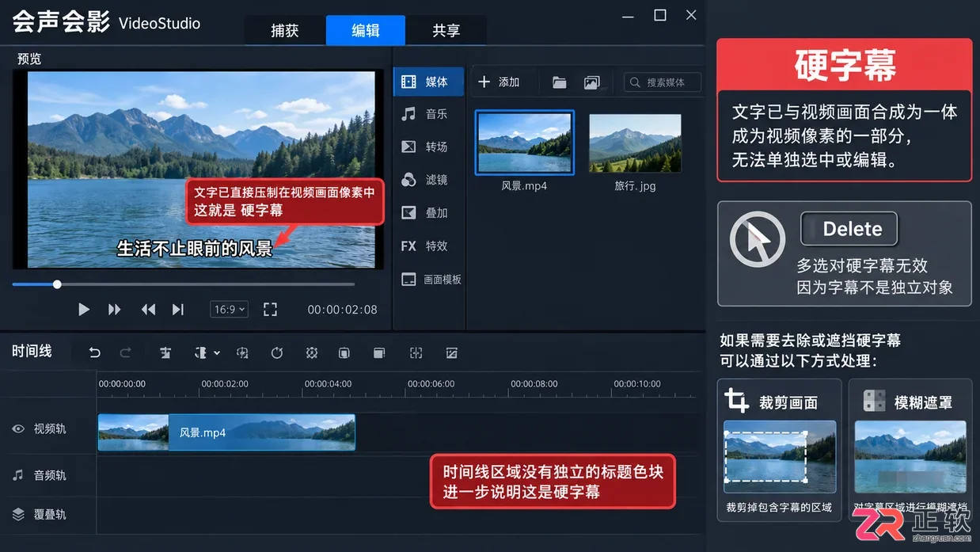Click the 添加 add media button
Screen dimensions: 980x552
[499, 82]
